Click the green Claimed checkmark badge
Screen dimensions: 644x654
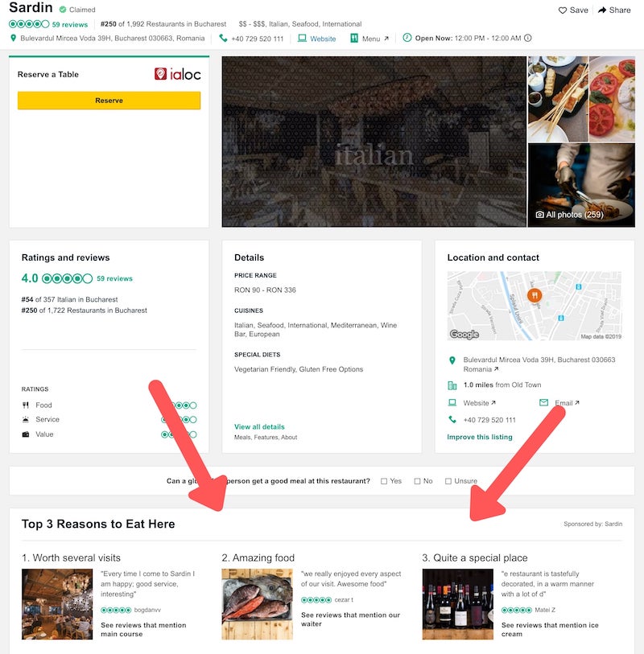(x=63, y=9)
